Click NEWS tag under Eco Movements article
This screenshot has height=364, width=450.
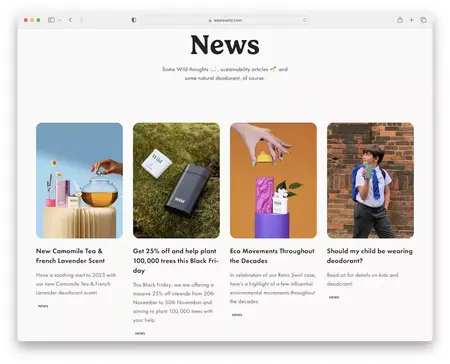tap(237, 315)
